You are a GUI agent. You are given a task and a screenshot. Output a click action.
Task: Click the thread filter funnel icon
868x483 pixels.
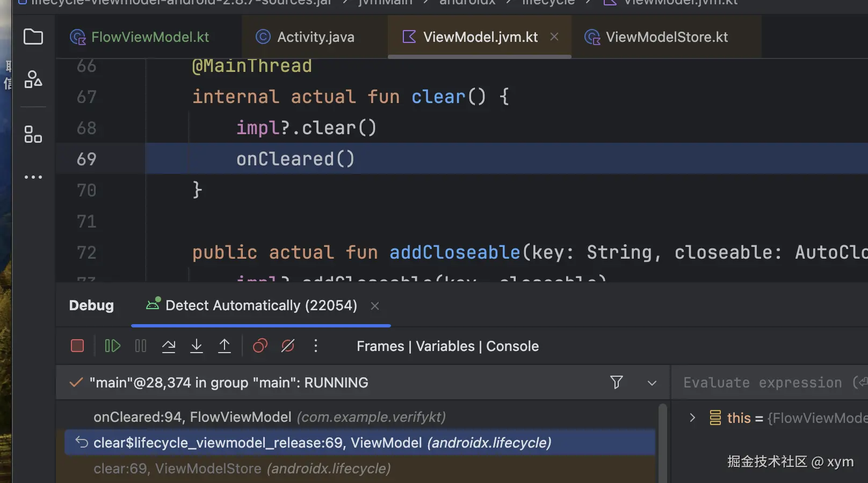[617, 382]
